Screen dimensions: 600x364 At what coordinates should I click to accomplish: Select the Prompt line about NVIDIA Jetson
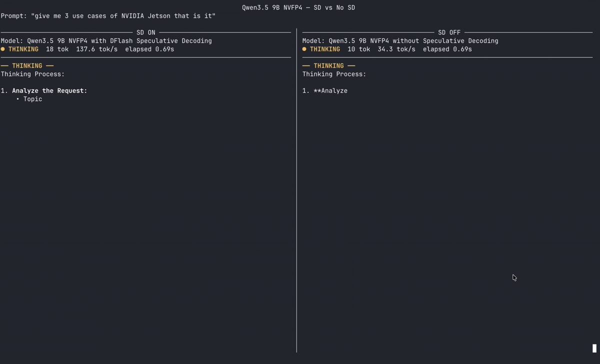tap(108, 16)
